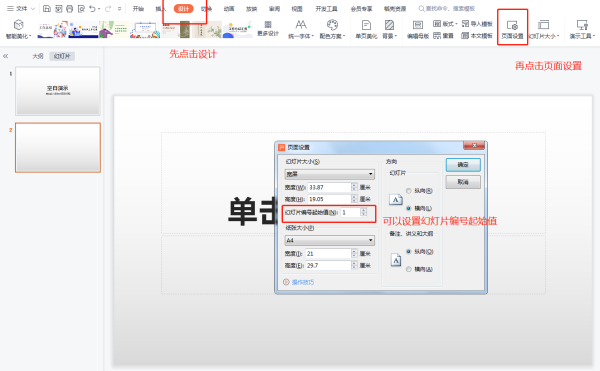
Task: Expand the quick access toolbar customize arrow
Action: point(119,8)
